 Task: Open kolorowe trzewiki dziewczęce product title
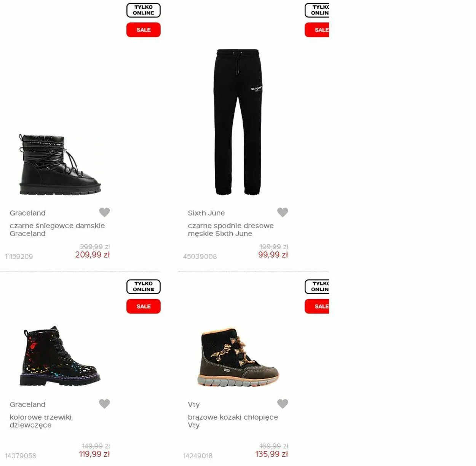(x=41, y=421)
